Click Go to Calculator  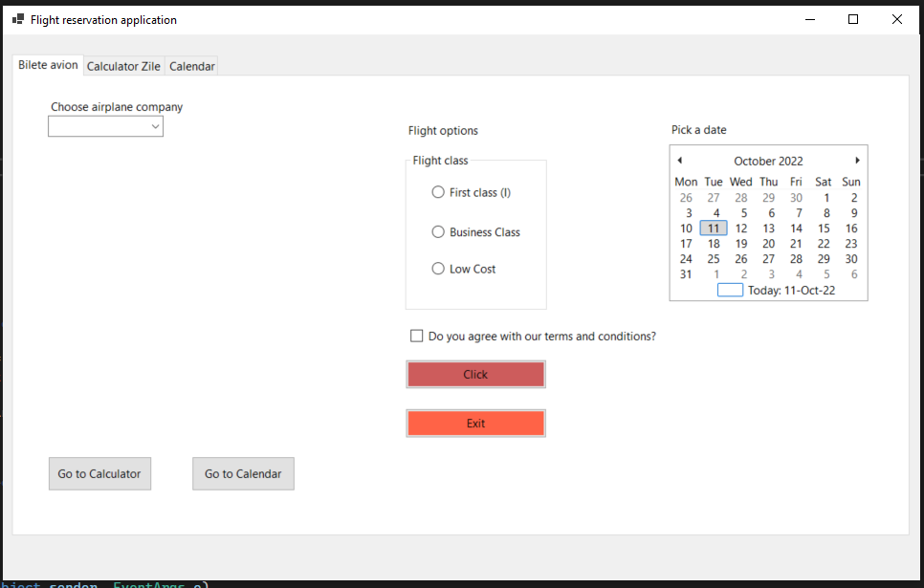pyautogui.click(x=99, y=473)
